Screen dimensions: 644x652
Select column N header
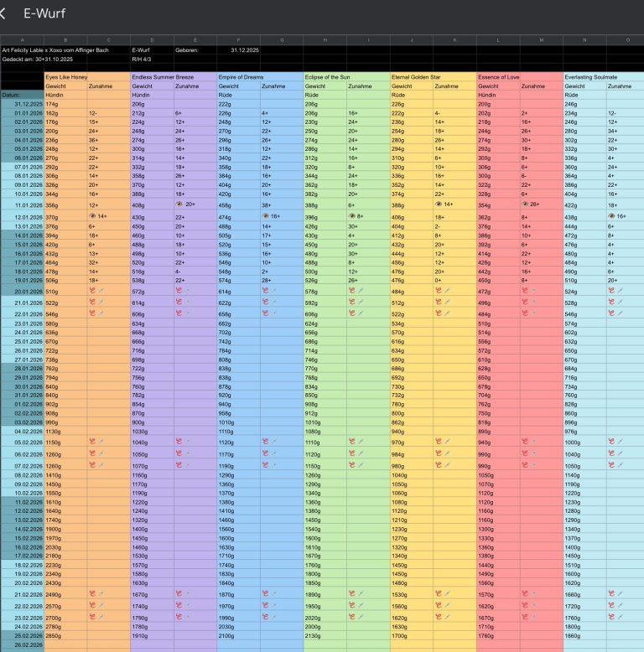click(x=584, y=40)
